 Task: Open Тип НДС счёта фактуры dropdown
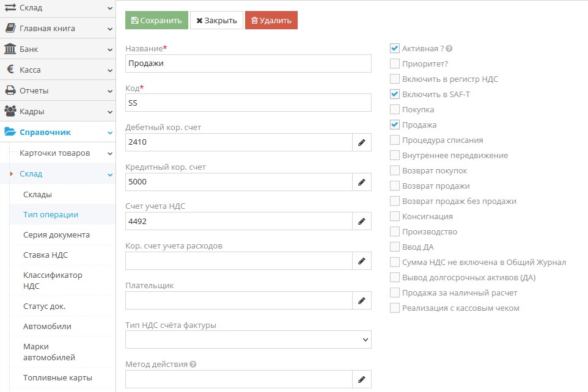[248, 339]
